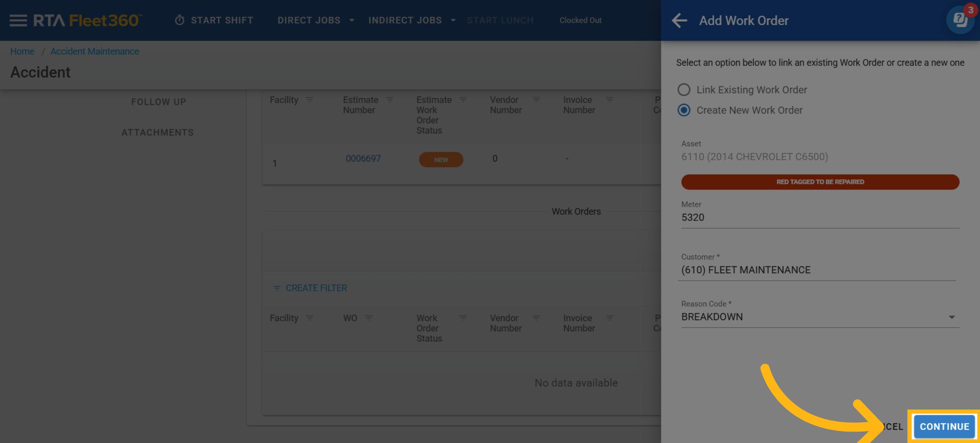This screenshot has width=980, height=443.
Task: Select Link Existing Work Order radio
Action: pyautogui.click(x=684, y=90)
